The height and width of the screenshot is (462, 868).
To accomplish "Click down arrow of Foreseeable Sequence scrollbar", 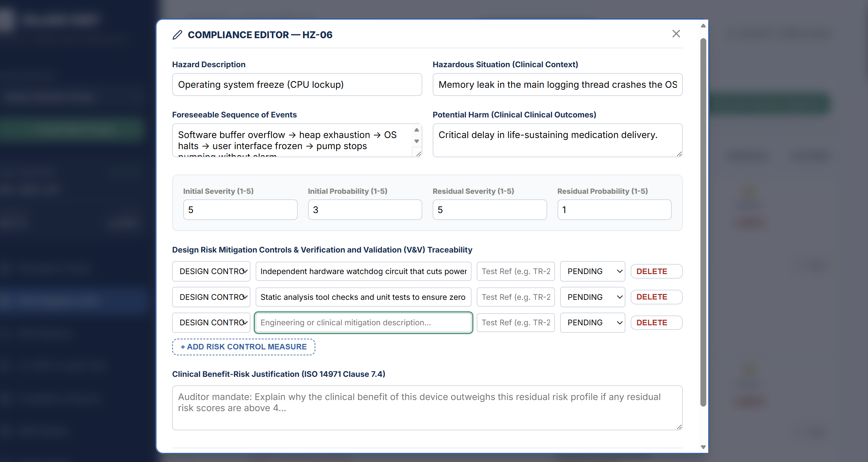I will click(417, 141).
